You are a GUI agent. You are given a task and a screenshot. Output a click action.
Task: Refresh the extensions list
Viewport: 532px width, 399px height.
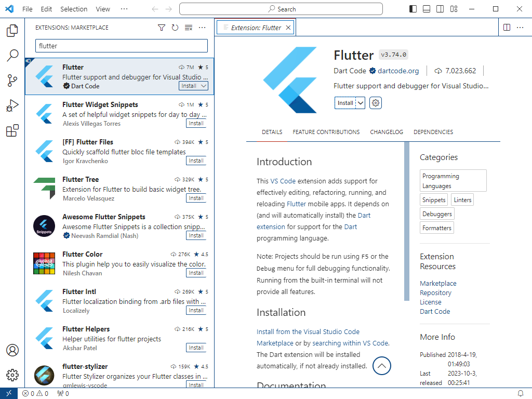pyautogui.click(x=175, y=28)
